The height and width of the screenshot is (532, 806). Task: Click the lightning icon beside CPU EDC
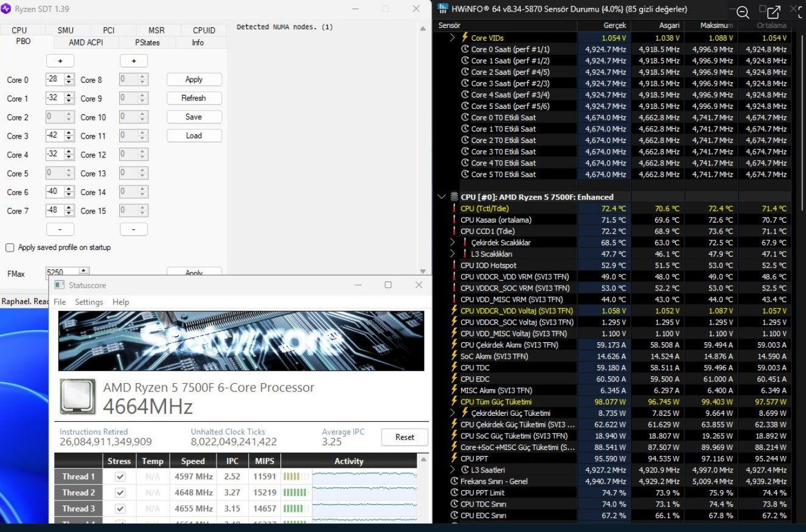tap(454, 379)
